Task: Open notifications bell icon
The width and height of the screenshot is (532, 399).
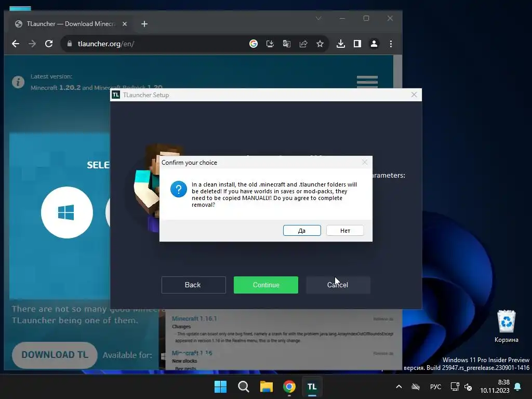Action: [518, 387]
